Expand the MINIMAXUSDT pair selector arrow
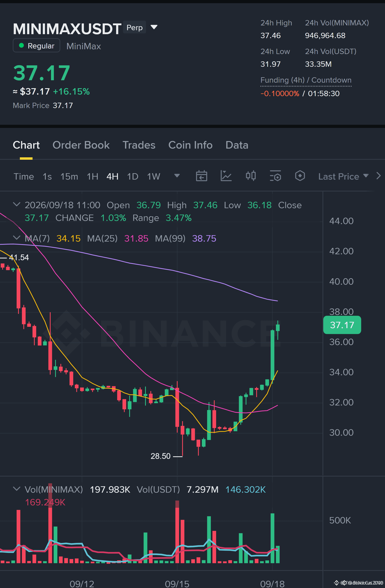This screenshot has height=588, width=385. (x=154, y=27)
